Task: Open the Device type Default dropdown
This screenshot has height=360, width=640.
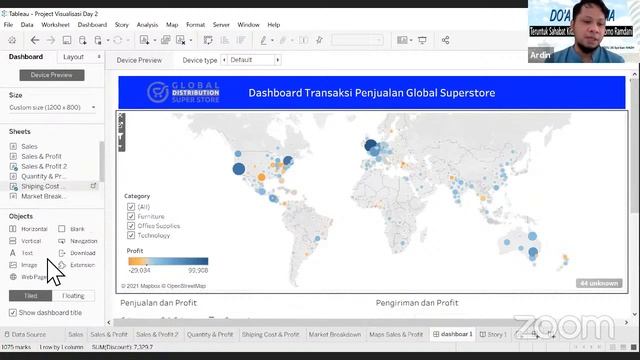Action: coord(251,60)
